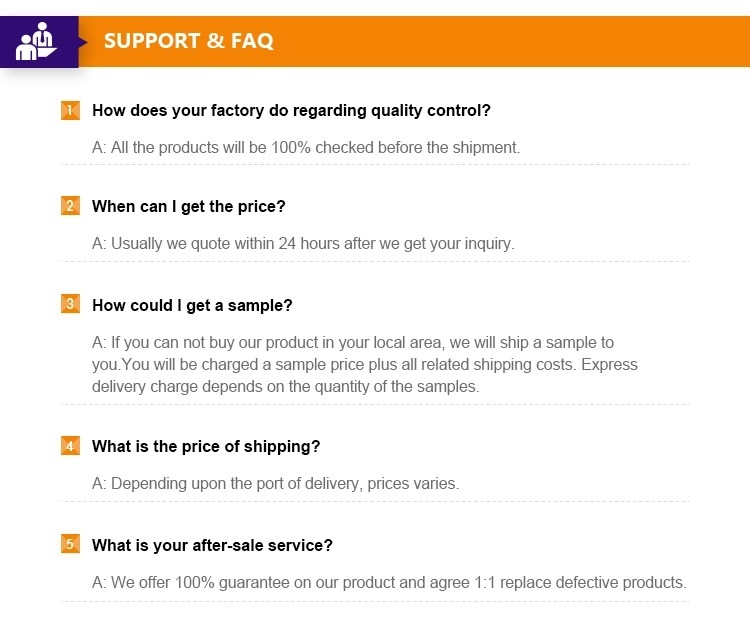Viewport: 750px width, 617px height.
Task: Click the answer about port of delivery prices
Action: tap(275, 484)
